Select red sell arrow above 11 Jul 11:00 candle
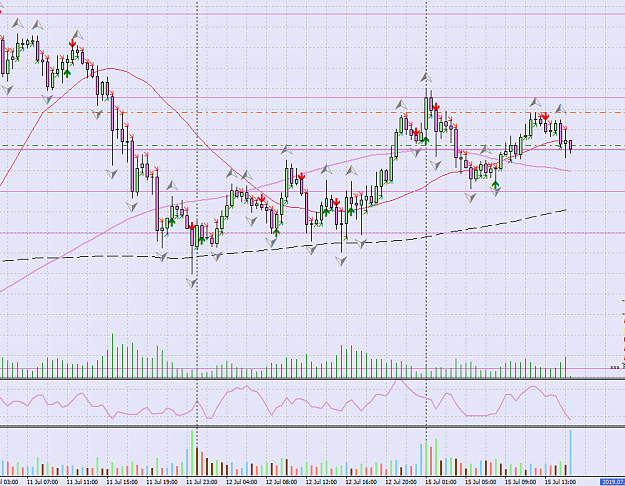625x486 pixels. 73,43
